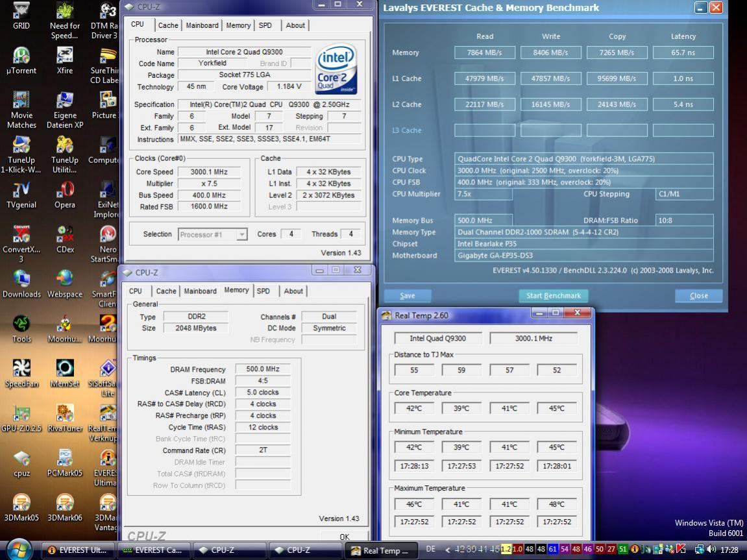
Task: Open Tools desktop icon
Action: point(21,330)
